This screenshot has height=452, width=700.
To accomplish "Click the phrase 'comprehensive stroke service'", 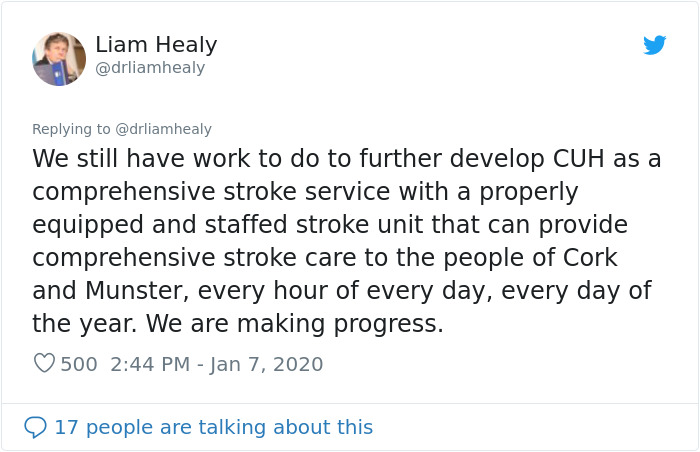I will point(211,192).
